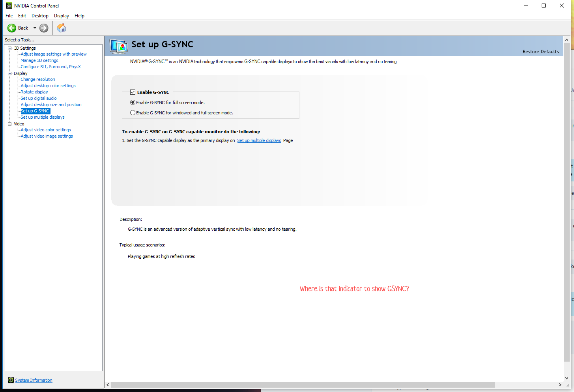This screenshot has width=574, height=392.
Task: Collapse the Video tree node
Action: pyautogui.click(x=10, y=124)
